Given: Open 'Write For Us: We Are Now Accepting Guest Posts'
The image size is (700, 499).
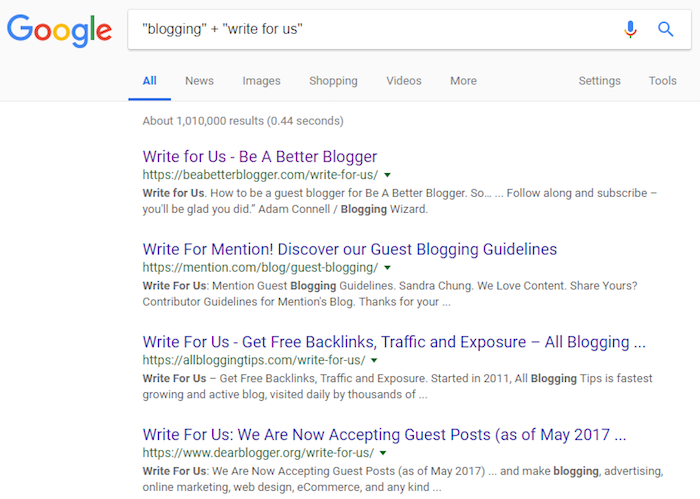Looking at the screenshot, I should pyautogui.click(x=384, y=434).
